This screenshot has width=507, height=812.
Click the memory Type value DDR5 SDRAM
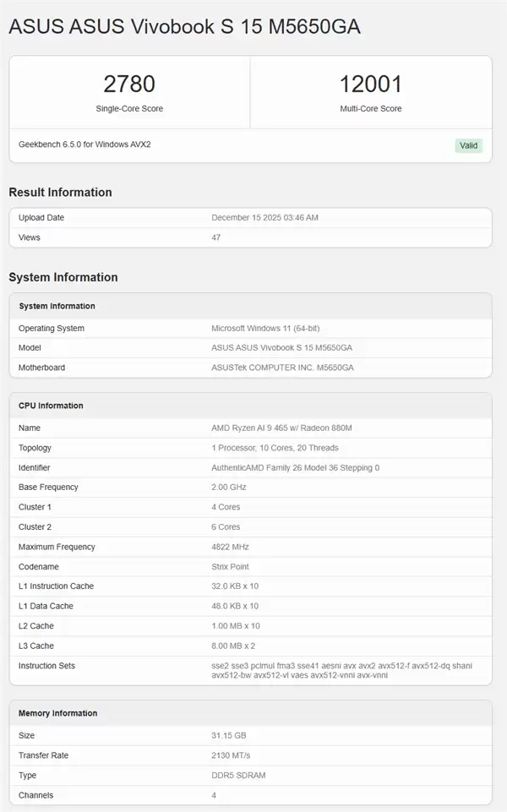click(x=237, y=776)
